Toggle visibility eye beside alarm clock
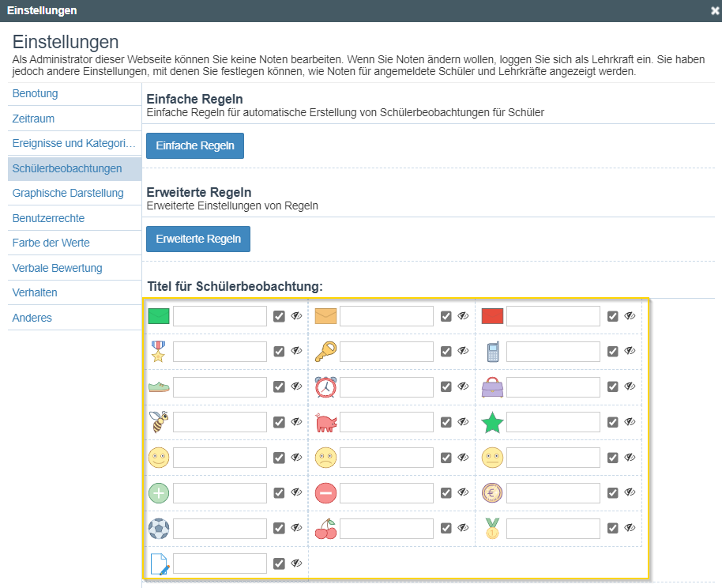This screenshot has height=588, width=722. coord(463,386)
